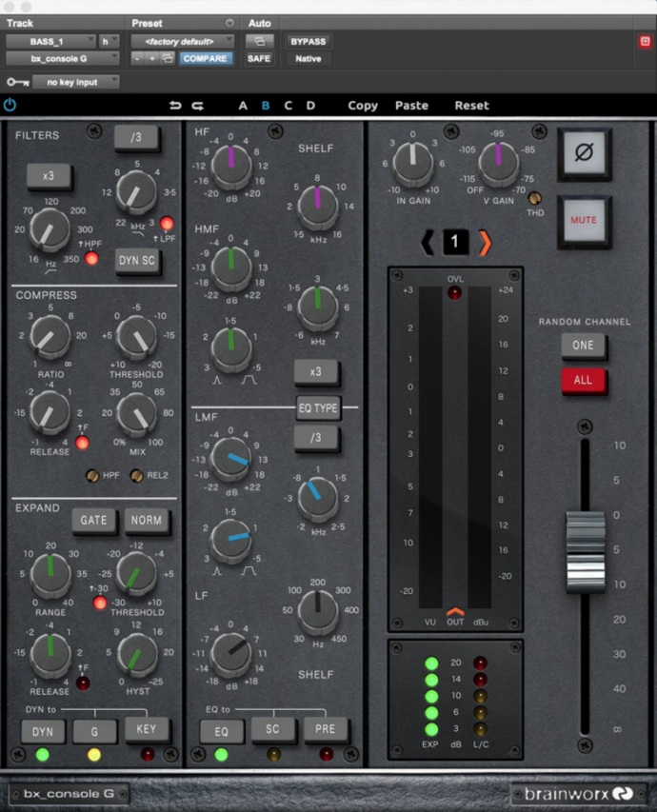
Task: Click the SAFE button
Action: (259, 58)
